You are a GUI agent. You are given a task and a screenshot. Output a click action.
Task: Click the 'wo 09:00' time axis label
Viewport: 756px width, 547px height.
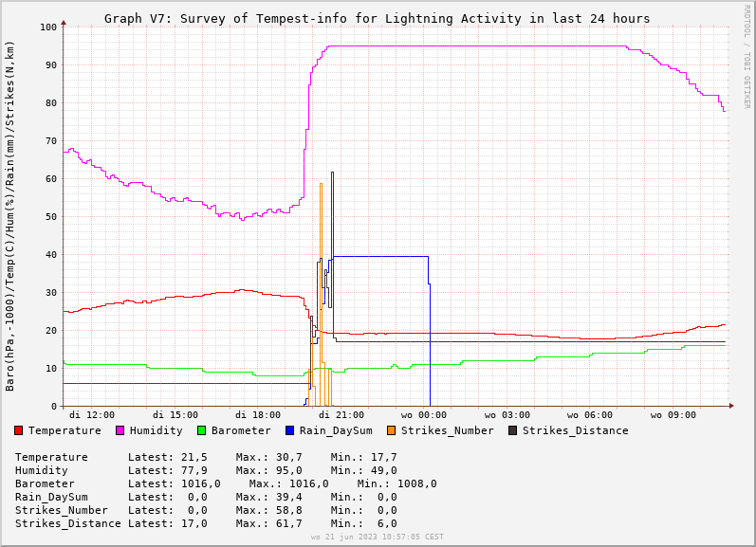pyautogui.click(x=673, y=414)
